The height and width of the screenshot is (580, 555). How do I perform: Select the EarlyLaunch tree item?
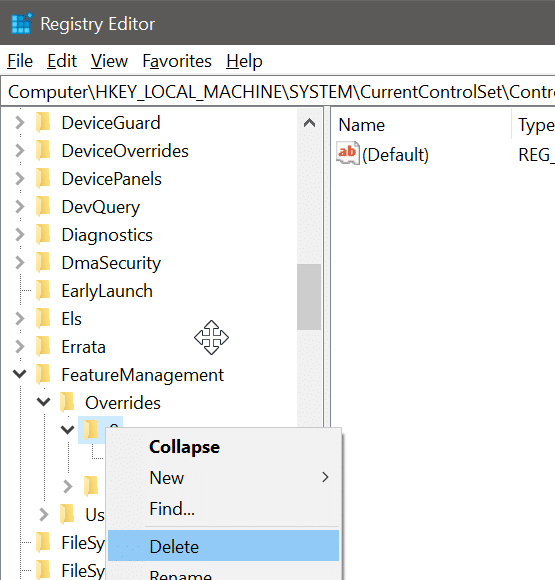107,291
